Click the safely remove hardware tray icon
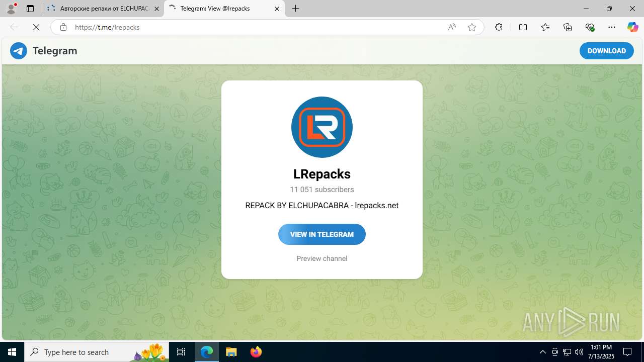Viewport: 644px width, 362px height. click(x=555, y=352)
